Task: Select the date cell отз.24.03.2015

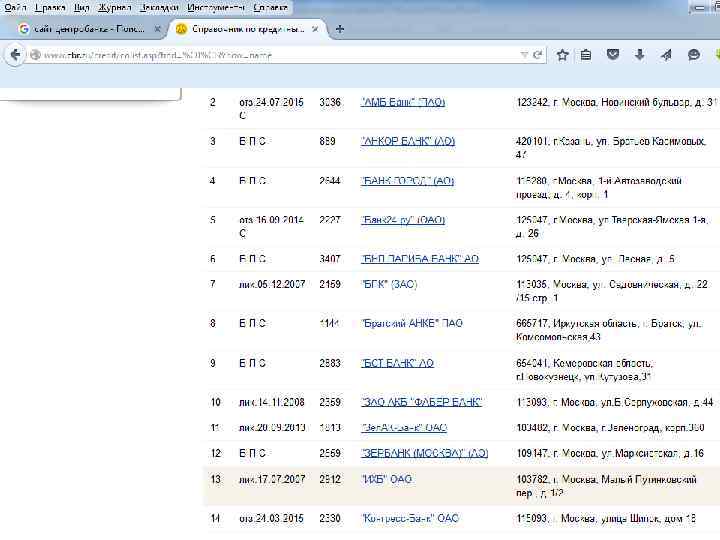Action: [x=271, y=518]
